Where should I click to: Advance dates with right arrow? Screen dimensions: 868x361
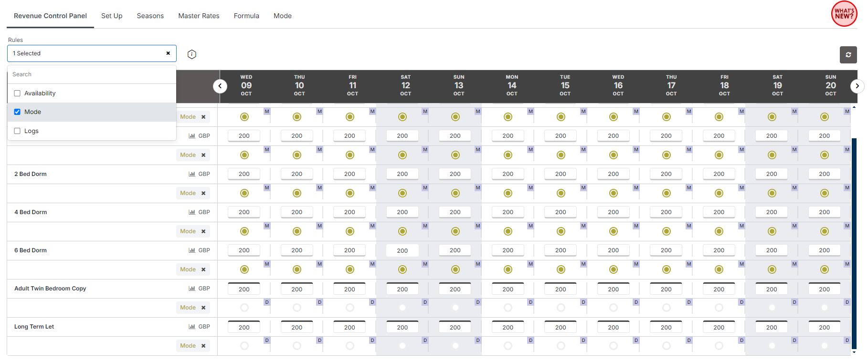click(x=857, y=86)
